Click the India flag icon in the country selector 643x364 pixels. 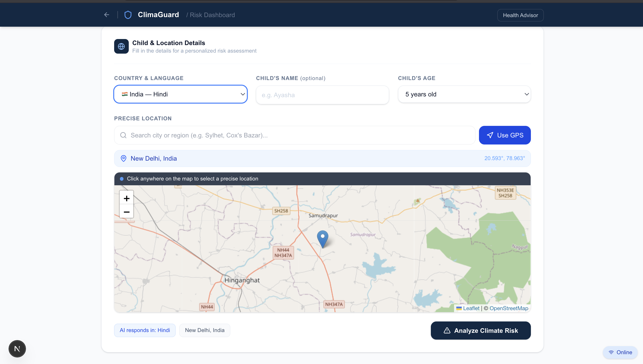point(125,94)
